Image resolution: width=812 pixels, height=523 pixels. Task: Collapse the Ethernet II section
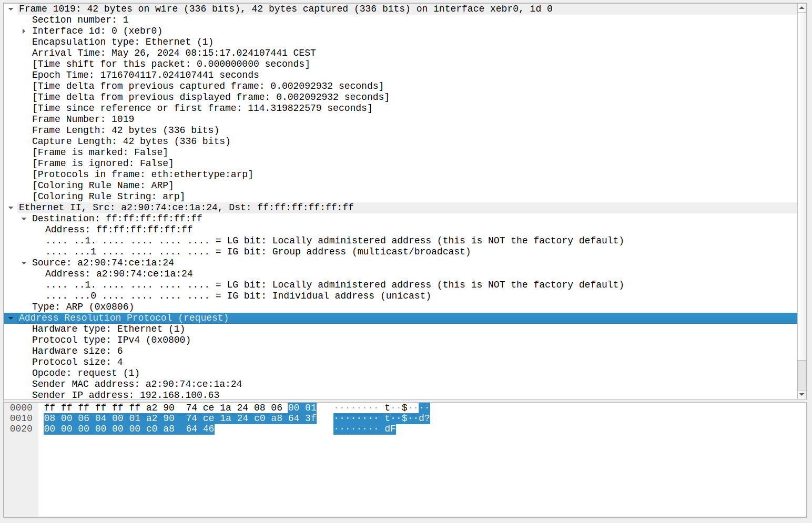click(x=11, y=208)
